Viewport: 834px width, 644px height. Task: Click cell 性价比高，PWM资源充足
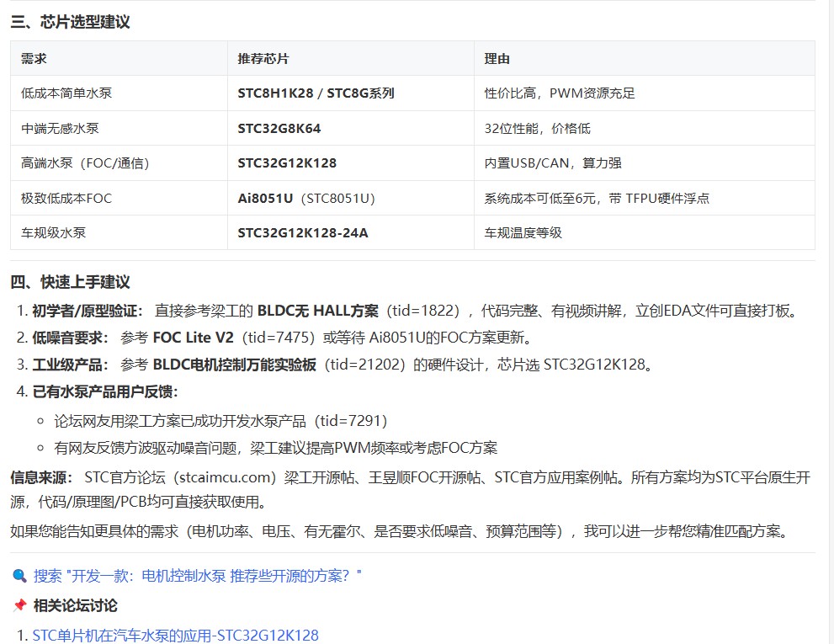[645, 93]
